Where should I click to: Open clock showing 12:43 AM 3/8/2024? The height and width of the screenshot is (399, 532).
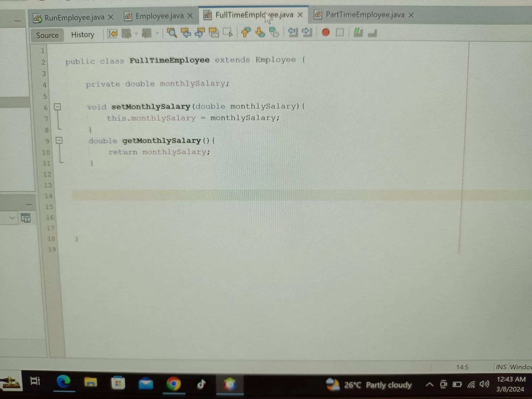tap(510, 384)
